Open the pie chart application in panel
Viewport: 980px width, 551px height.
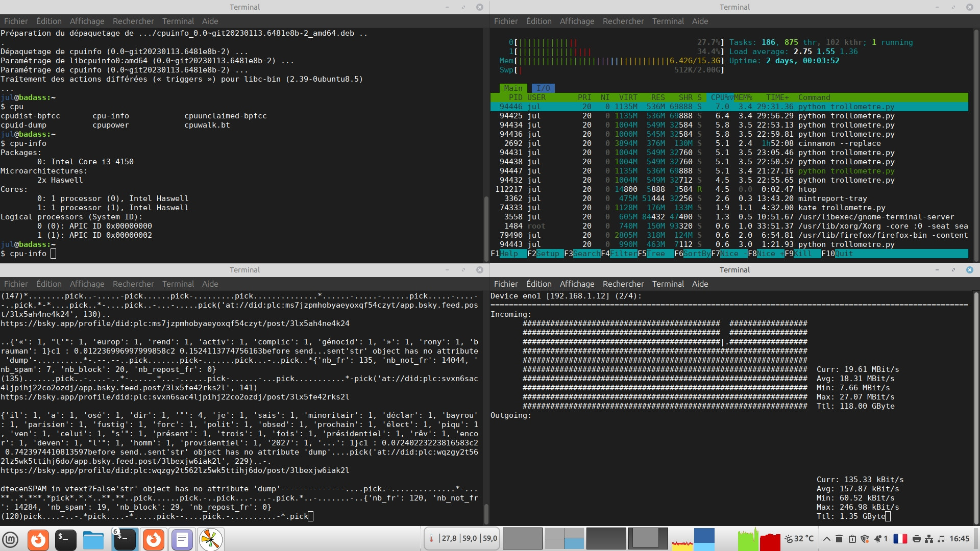[211, 539]
